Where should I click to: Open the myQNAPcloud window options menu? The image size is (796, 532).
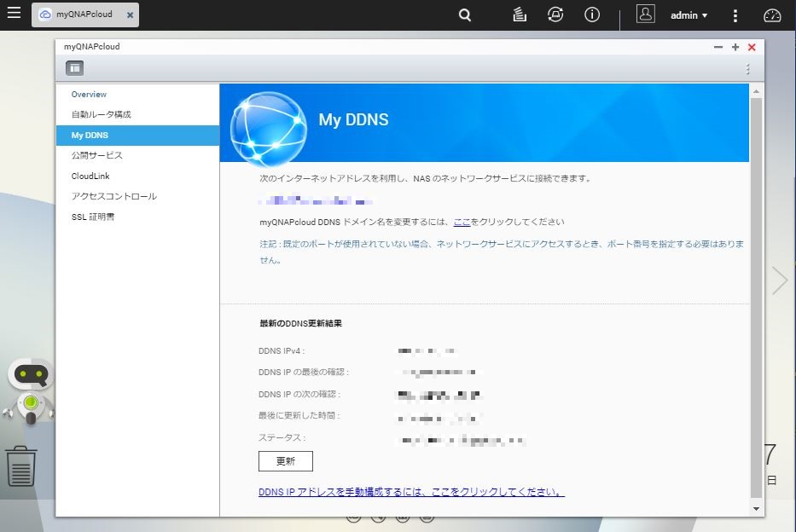tap(747, 68)
